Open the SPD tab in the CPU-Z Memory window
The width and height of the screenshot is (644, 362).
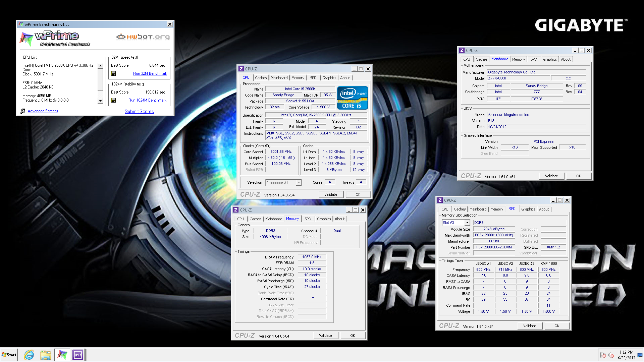[308, 219]
